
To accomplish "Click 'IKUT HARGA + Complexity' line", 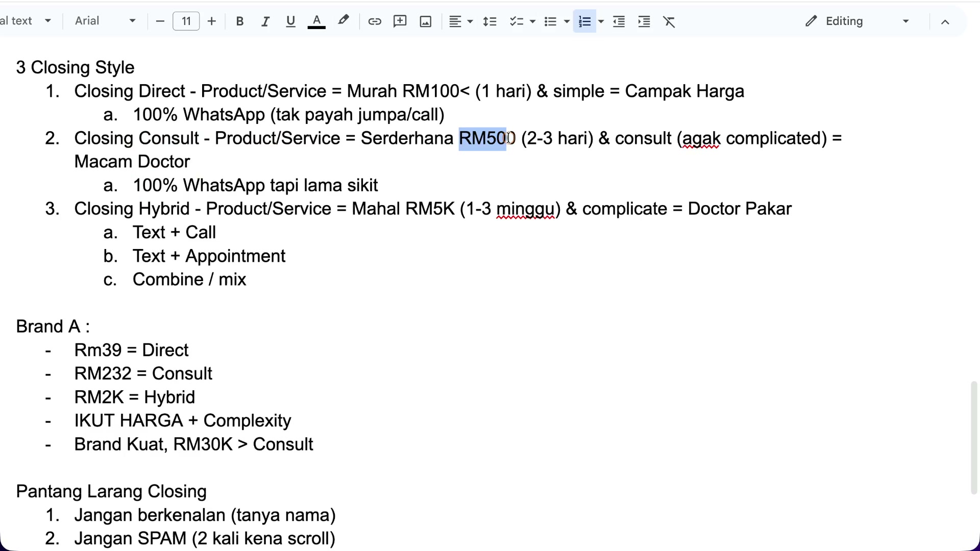I will pyautogui.click(x=183, y=420).
